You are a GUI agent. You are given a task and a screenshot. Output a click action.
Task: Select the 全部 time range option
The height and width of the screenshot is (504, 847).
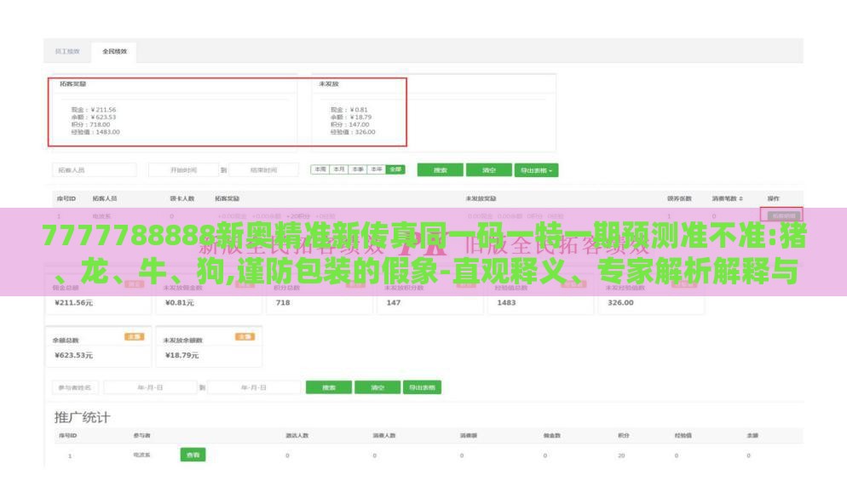[x=395, y=169]
